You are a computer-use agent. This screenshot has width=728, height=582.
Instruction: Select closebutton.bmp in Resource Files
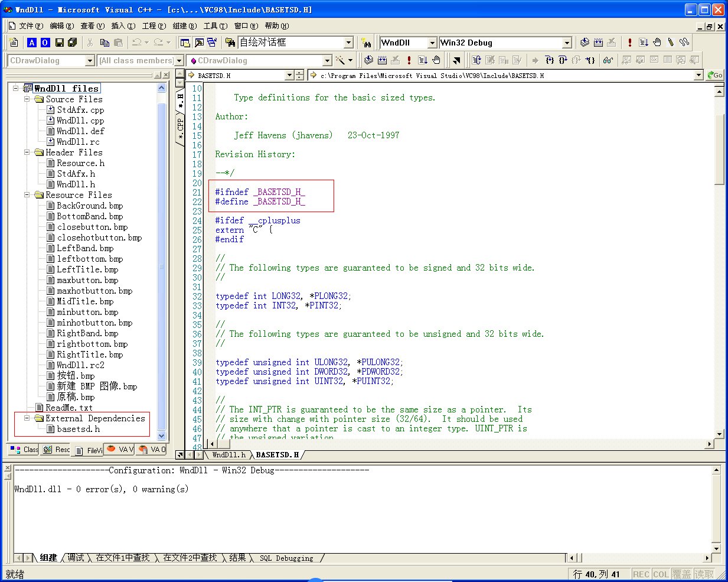point(92,227)
